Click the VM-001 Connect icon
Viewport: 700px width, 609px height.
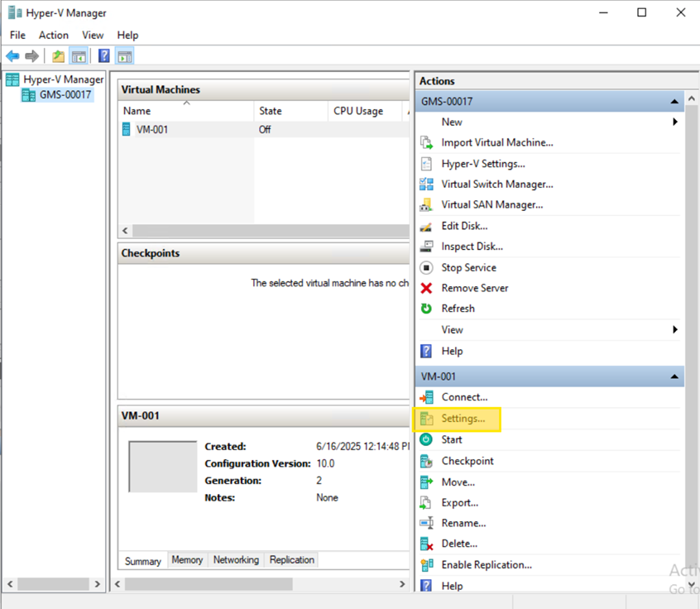click(x=426, y=397)
